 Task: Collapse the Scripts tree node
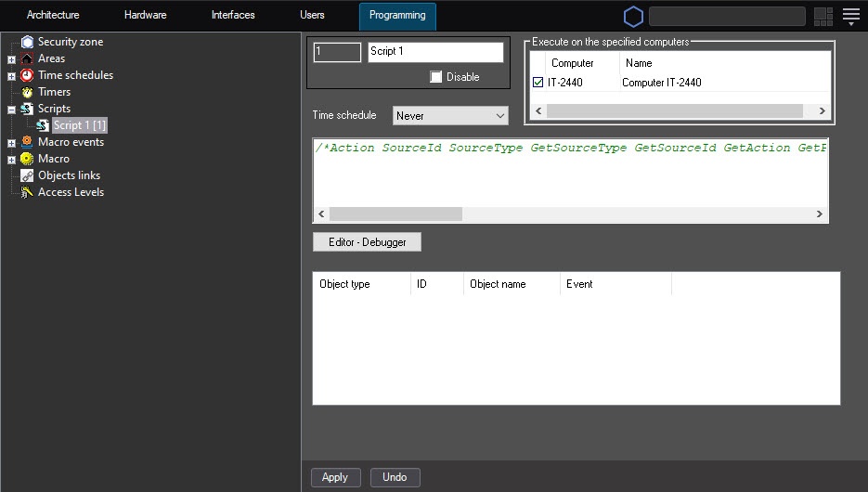coord(11,110)
